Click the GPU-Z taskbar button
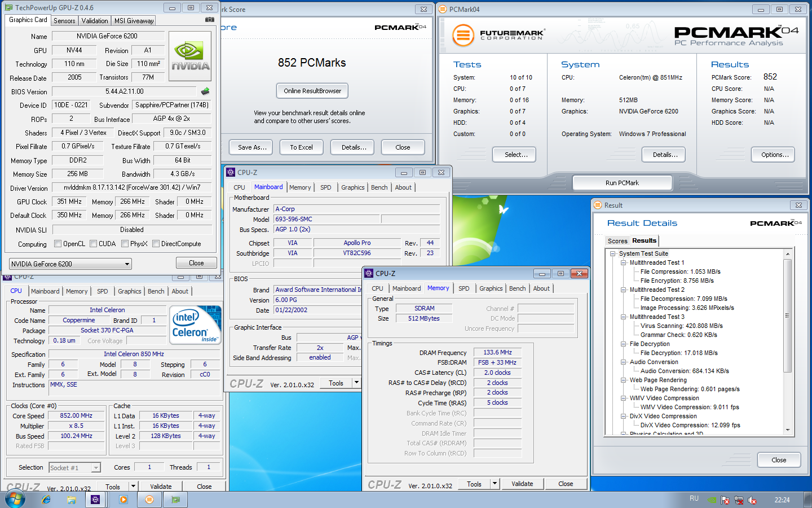The image size is (812, 508). click(176, 500)
